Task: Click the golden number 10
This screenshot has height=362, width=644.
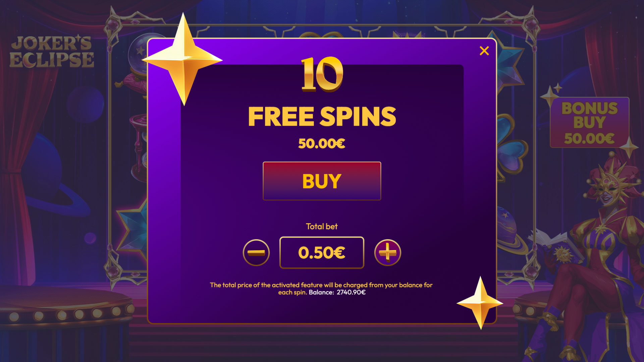Action: click(322, 74)
